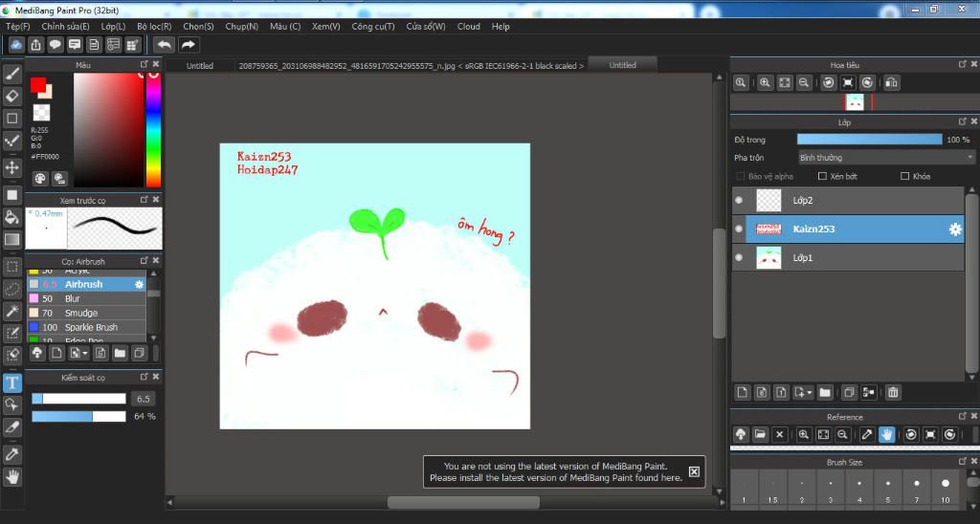Click the brush size slider showing 6.5
This screenshot has height=524, width=980.
[x=78, y=399]
